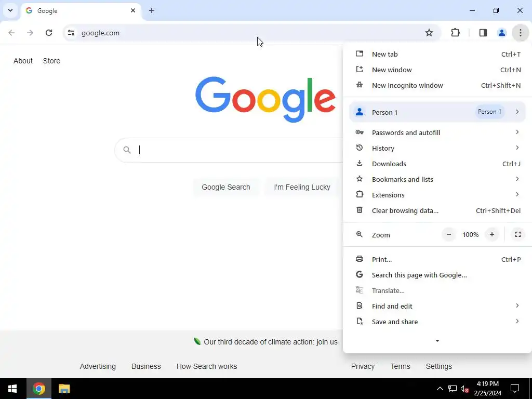This screenshot has width=532, height=399.
Task: Open the notification center icon
Action: 515,389
